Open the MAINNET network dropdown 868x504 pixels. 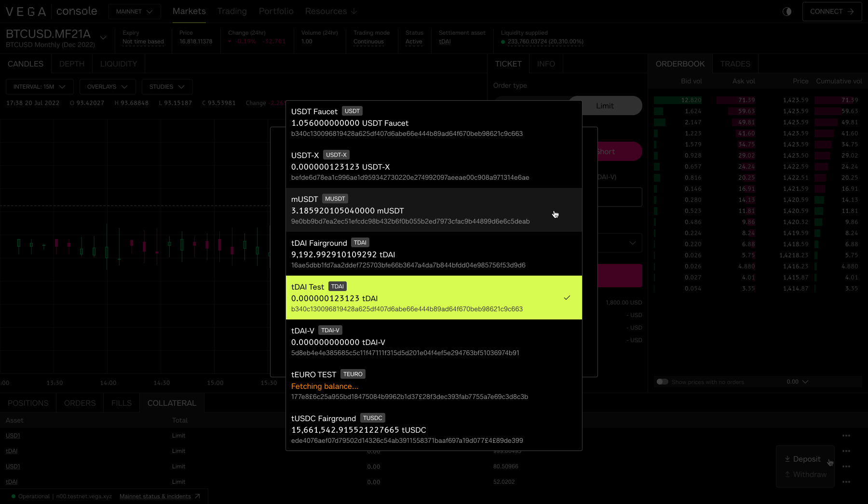coord(135,11)
